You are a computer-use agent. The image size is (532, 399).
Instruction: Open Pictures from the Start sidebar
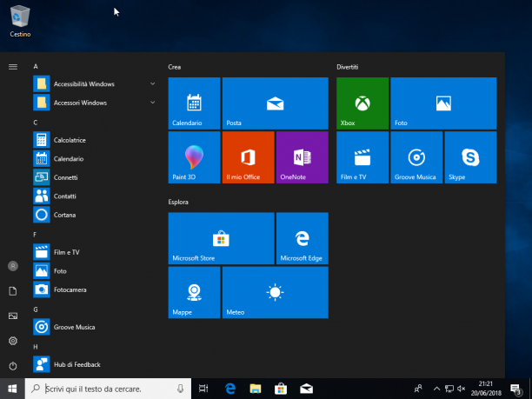[13, 316]
